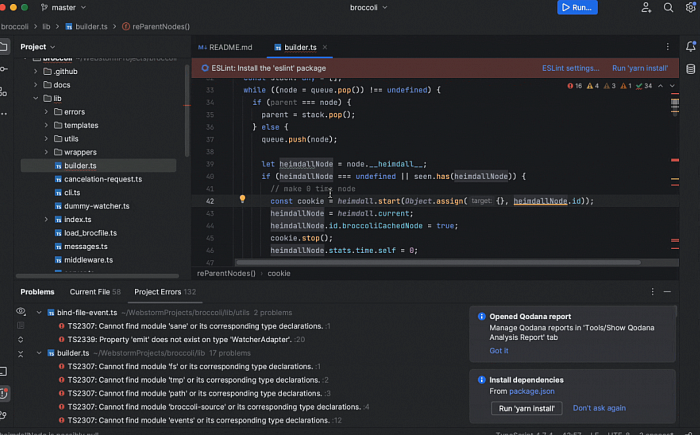
Task: Click the errors count indicator showing 16
Action: click(574, 86)
